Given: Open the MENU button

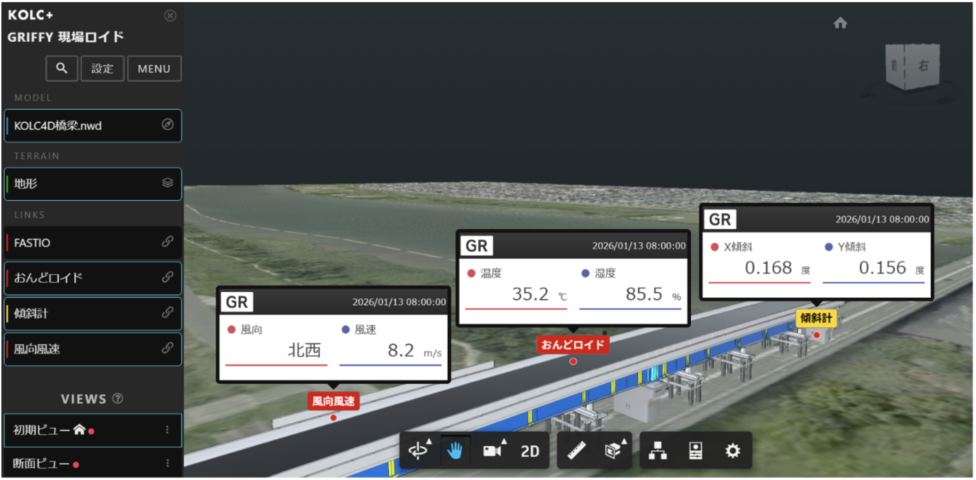Looking at the screenshot, I should tap(154, 68).
